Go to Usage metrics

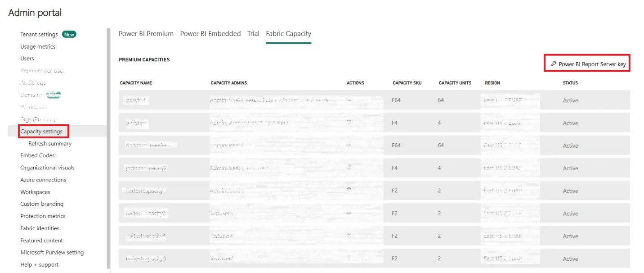(38, 46)
